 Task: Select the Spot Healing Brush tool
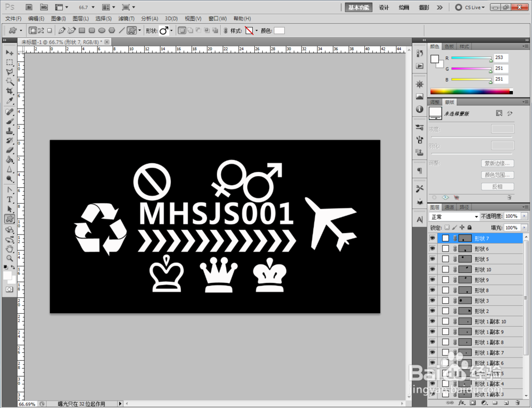pos(10,112)
